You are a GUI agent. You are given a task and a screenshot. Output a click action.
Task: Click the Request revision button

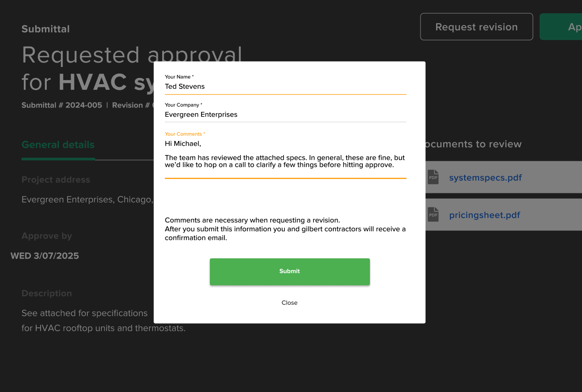click(476, 26)
